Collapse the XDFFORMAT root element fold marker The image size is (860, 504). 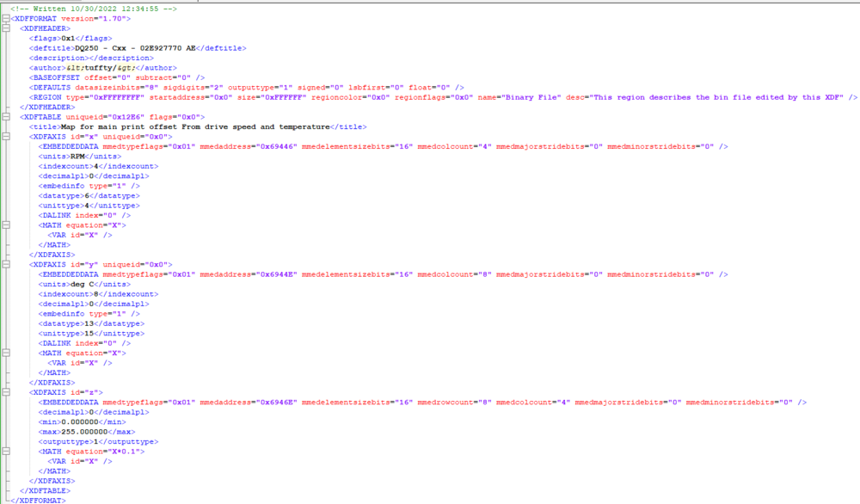[4, 18]
